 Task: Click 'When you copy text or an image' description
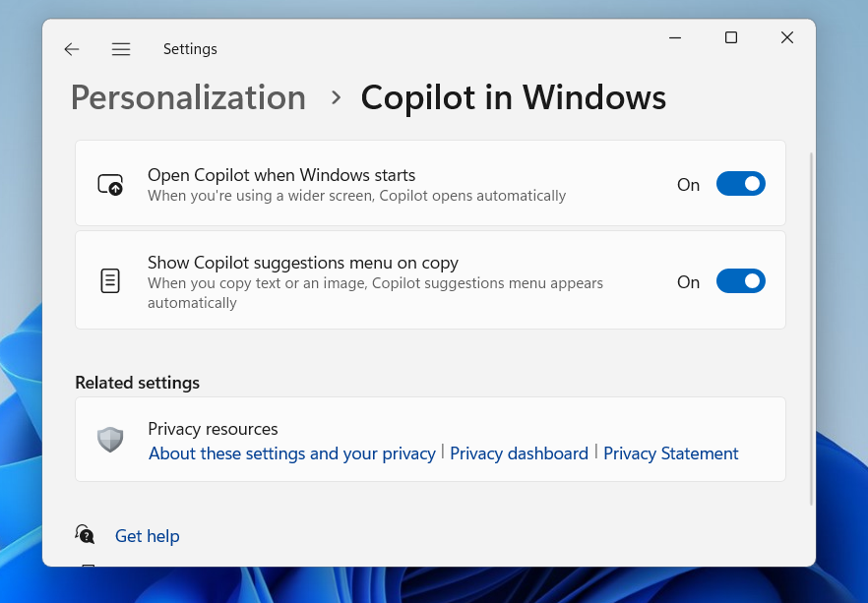[x=375, y=293]
